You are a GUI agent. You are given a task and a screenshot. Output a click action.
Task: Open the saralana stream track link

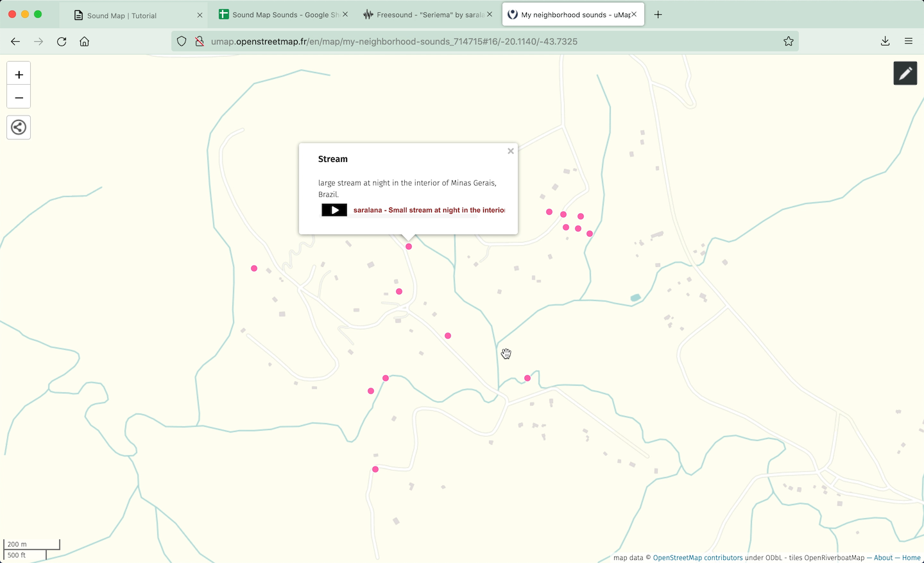pos(429,211)
